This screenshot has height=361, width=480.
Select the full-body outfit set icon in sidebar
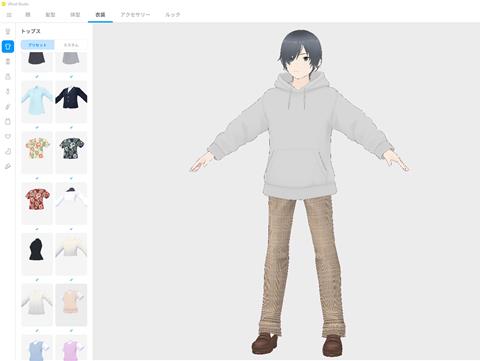coord(8,32)
